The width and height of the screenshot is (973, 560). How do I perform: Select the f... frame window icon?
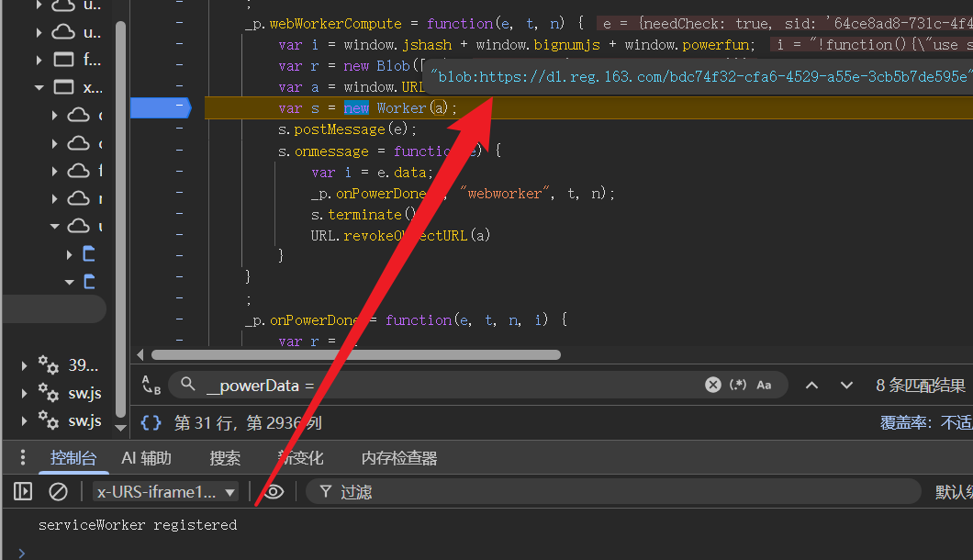tap(64, 59)
